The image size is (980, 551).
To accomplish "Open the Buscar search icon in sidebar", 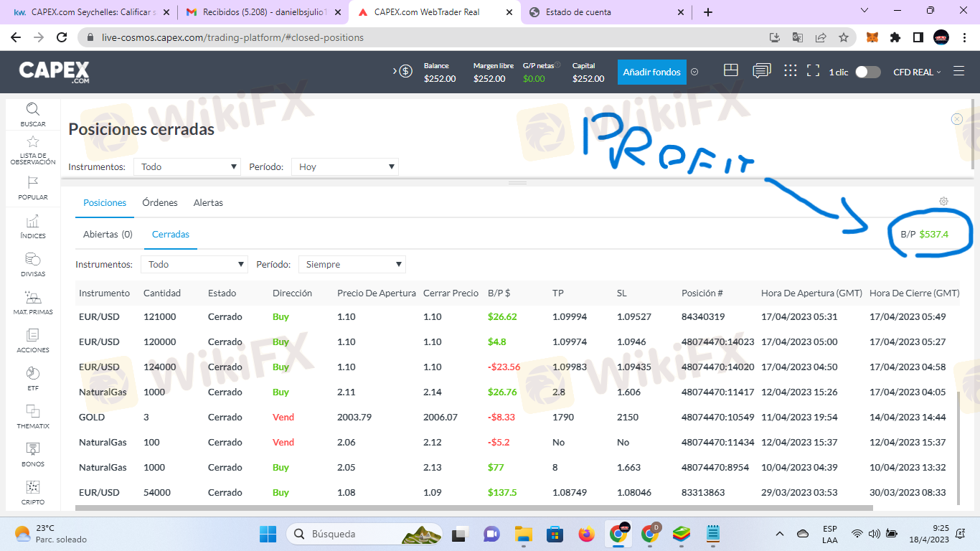I will point(33,110).
